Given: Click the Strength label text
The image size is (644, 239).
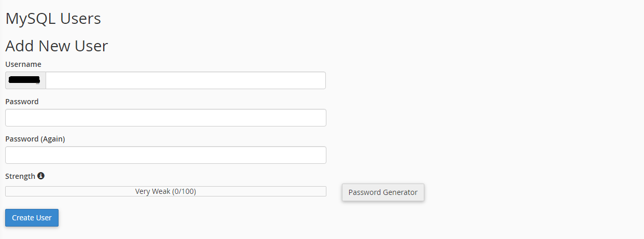Looking at the screenshot, I should point(20,176).
